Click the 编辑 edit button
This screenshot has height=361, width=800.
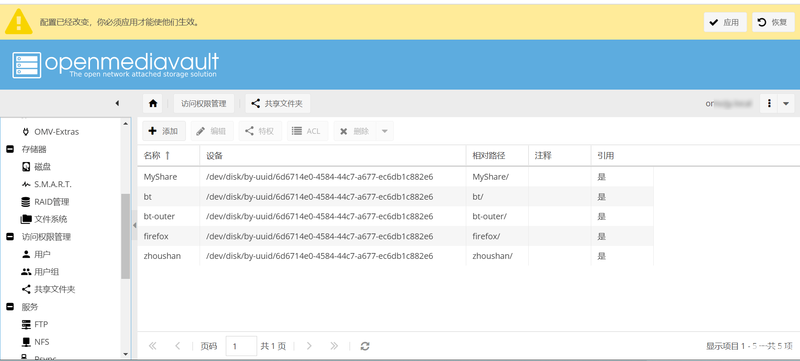(x=212, y=131)
